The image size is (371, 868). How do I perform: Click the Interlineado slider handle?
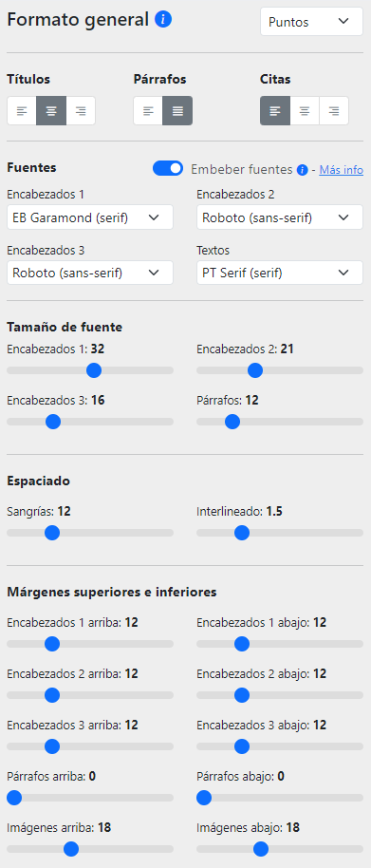[242, 533]
